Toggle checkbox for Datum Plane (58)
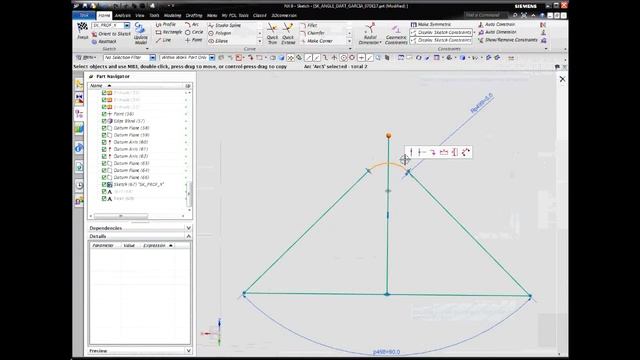Viewport: 640px width, 360px height. click(104, 128)
